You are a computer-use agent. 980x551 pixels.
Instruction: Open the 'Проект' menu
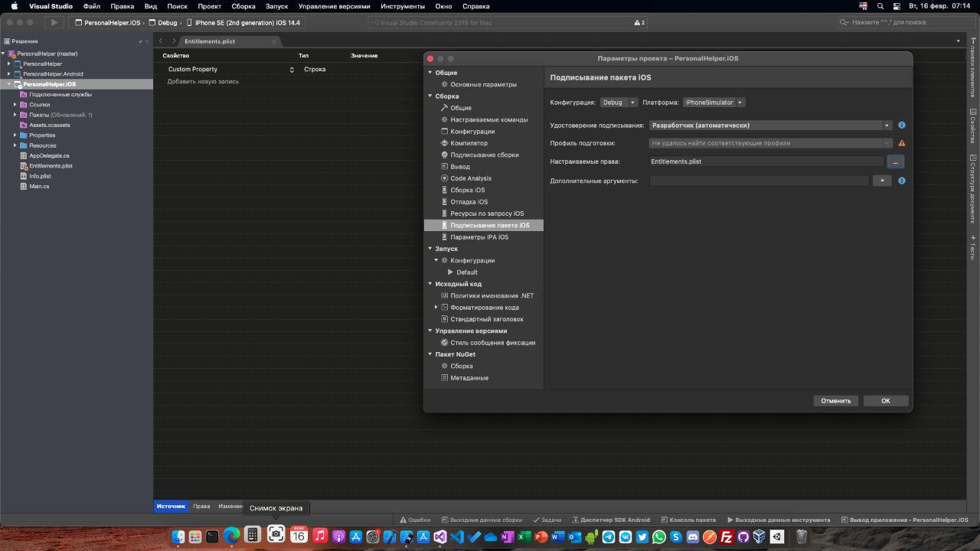point(209,6)
